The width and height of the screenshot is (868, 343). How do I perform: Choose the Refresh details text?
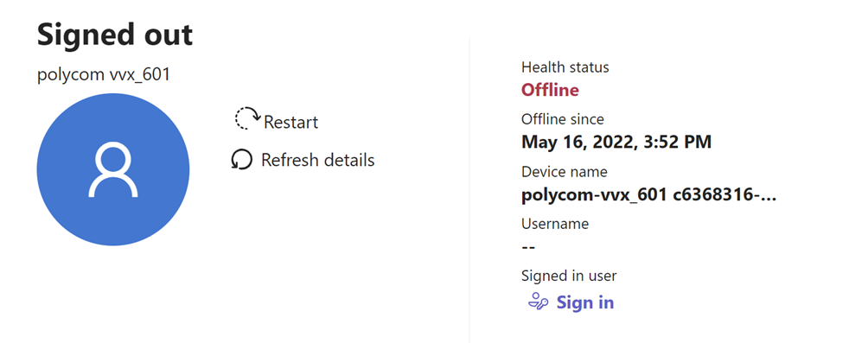click(x=318, y=160)
